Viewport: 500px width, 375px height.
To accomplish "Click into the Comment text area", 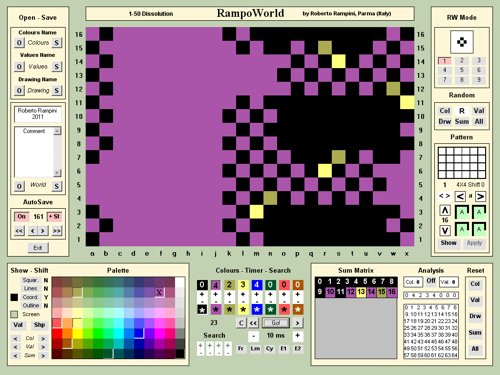I will coord(34,152).
